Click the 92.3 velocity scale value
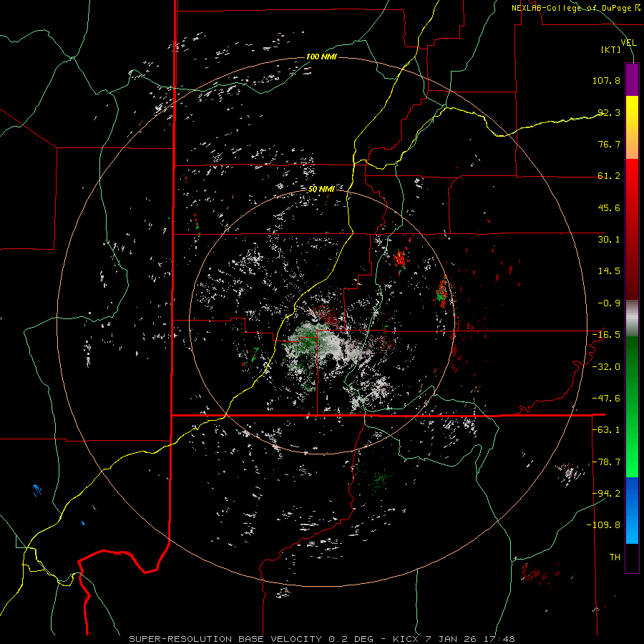The width and height of the screenshot is (644, 644). pyautogui.click(x=609, y=112)
